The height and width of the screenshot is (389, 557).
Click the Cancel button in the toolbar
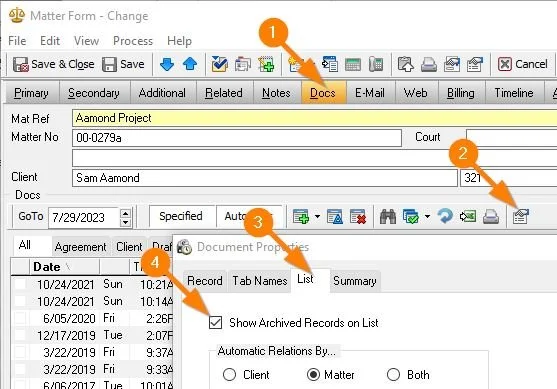523,64
